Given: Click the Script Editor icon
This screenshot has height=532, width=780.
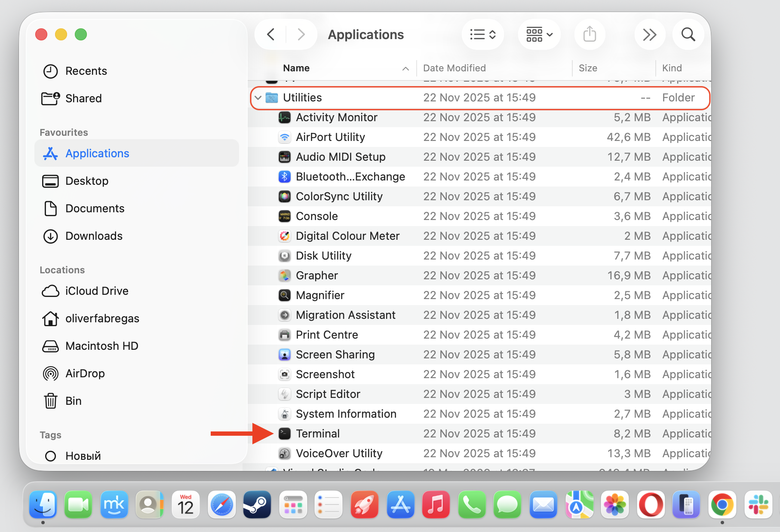Looking at the screenshot, I should tap(284, 394).
